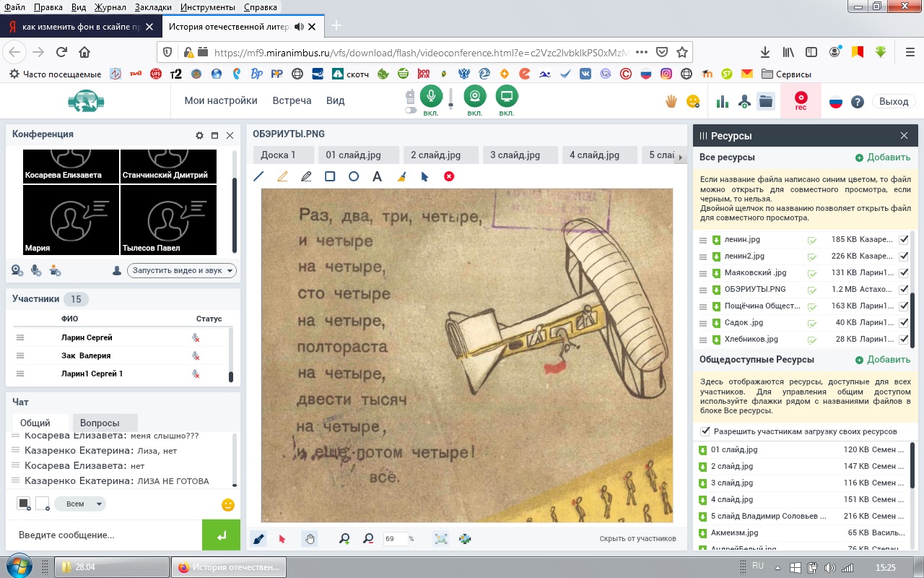This screenshot has height=578, width=924.
Task: Open the '2 слайд.jpg' tab
Action: click(435, 155)
